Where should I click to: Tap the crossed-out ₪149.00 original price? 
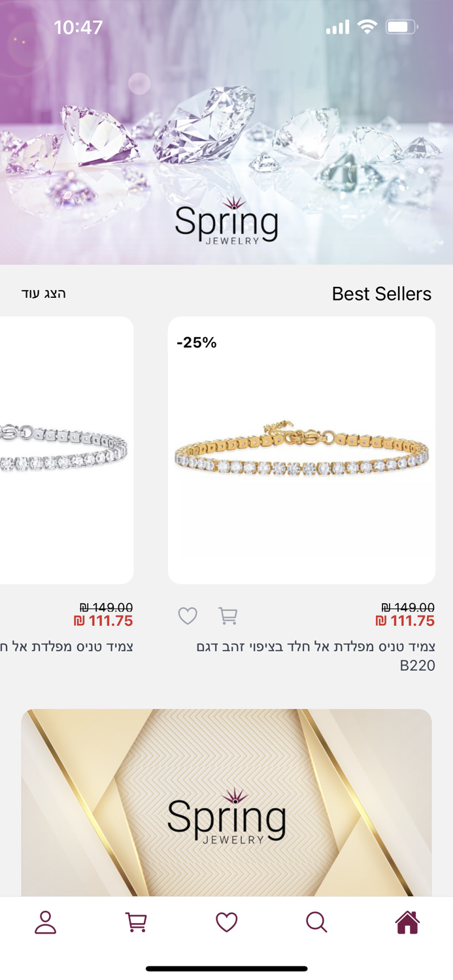[409, 606]
